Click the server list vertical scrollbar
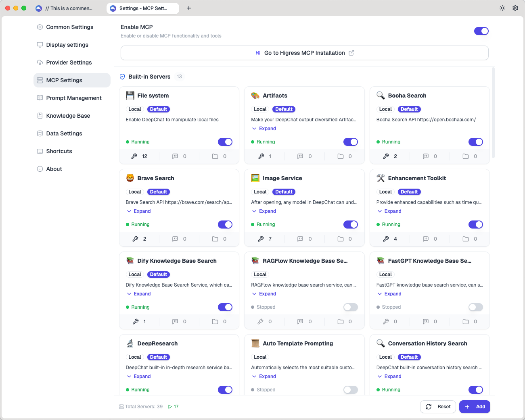 [x=493, y=112]
